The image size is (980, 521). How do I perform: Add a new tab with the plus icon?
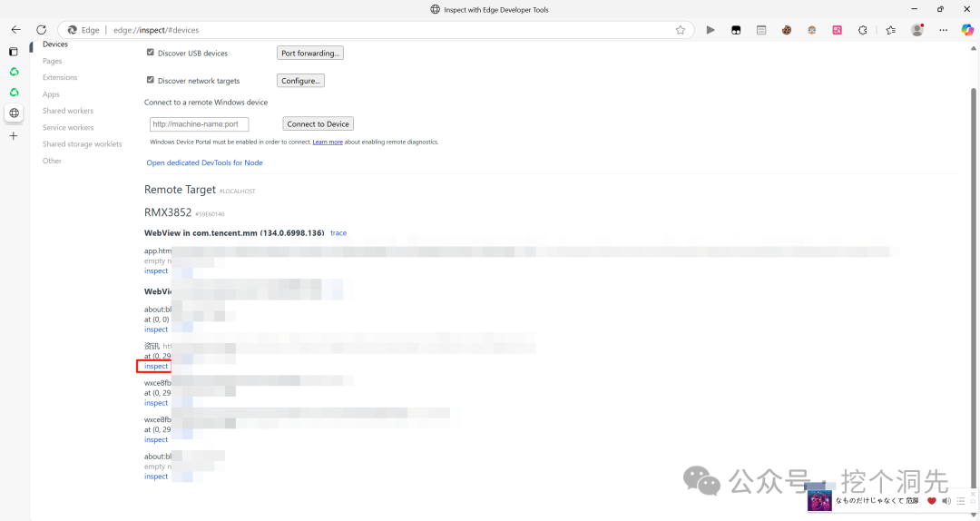coord(13,136)
